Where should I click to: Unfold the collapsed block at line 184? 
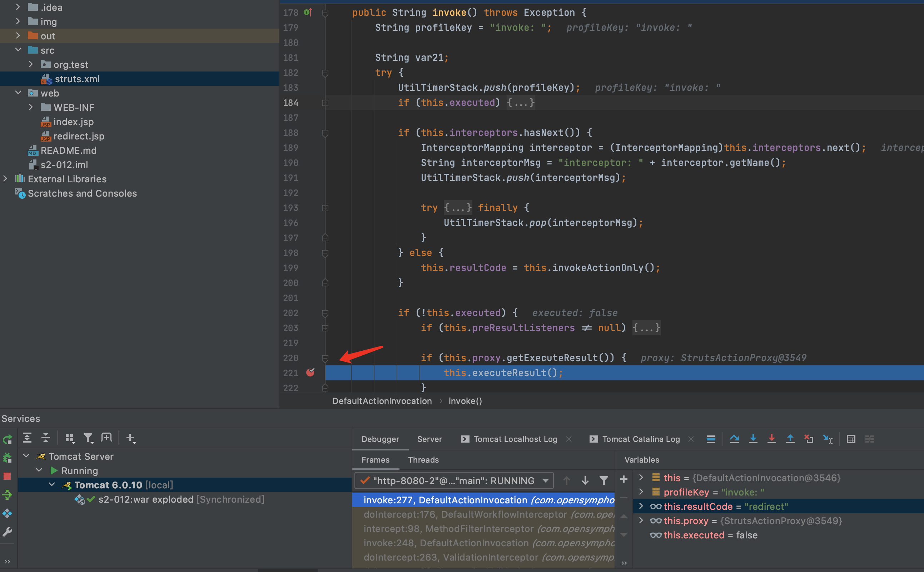(x=325, y=103)
